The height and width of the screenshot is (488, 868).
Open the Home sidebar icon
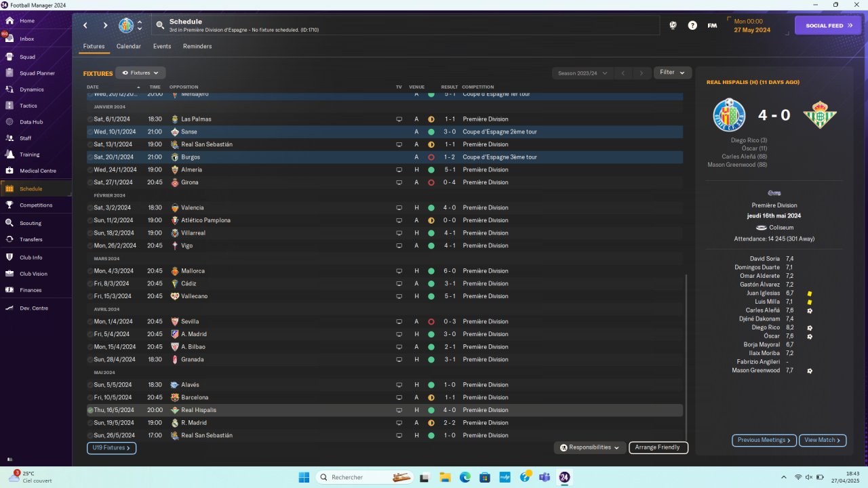[x=9, y=21]
